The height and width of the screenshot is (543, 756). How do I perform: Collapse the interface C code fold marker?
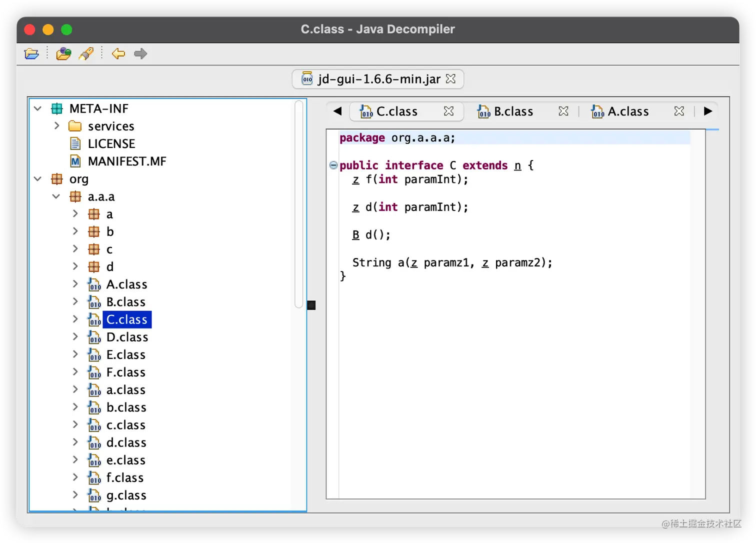click(x=333, y=165)
